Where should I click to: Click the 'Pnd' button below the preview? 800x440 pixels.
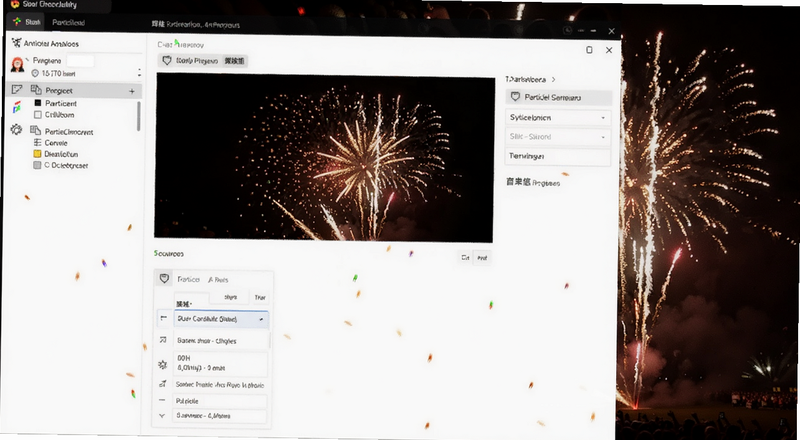coord(482,258)
